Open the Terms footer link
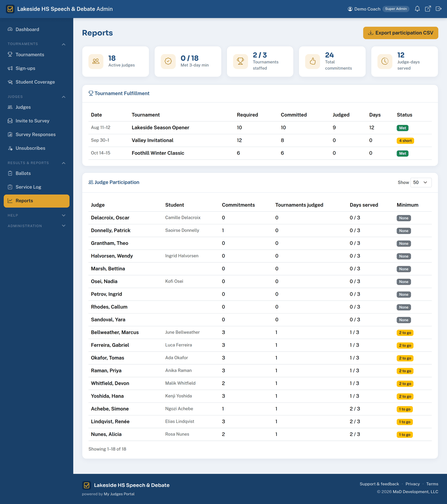 (432, 484)
